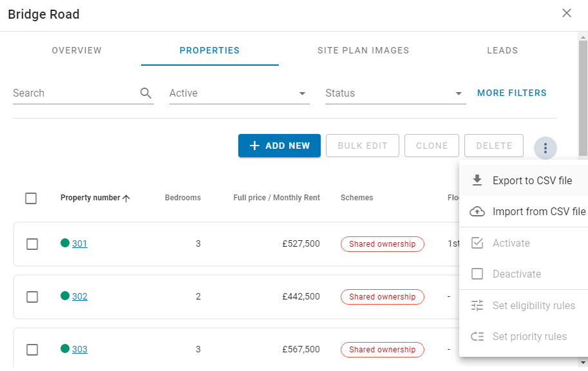Select the Properties tab
The width and height of the screenshot is (588, 371).
[x=209, y=50]
